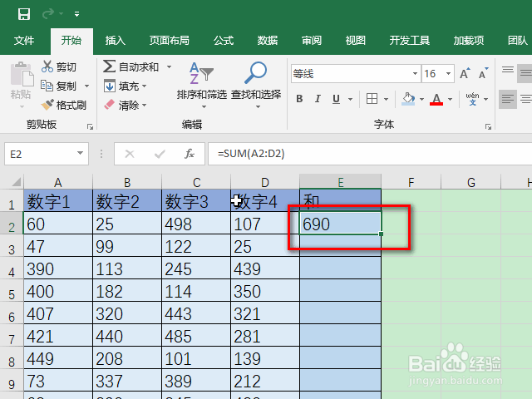This screenshot has height=399, width=532.
Task: Switch to the 页面布局 ribbon tab
Action: point(170,41)
